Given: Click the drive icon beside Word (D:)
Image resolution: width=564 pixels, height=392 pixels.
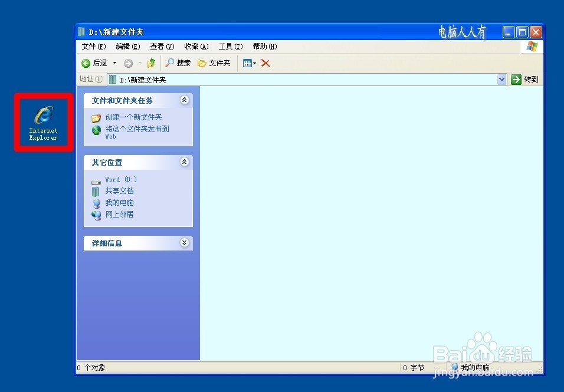Looking at the screenshot, I should click(x=96, y=182).
